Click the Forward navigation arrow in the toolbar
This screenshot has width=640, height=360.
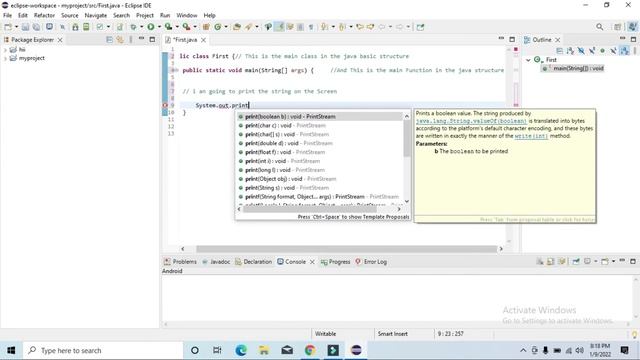(x=400, y=27)
